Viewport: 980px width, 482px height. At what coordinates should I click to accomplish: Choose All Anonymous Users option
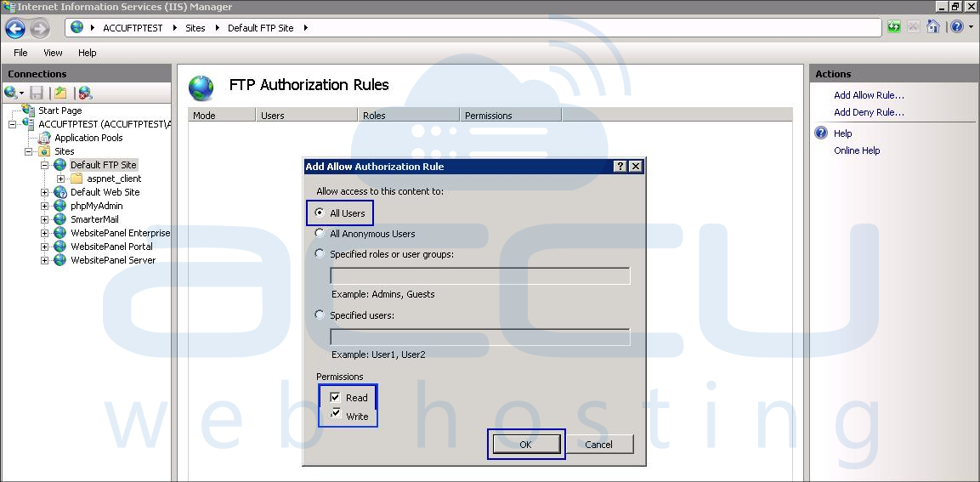(x=320, y=234)
